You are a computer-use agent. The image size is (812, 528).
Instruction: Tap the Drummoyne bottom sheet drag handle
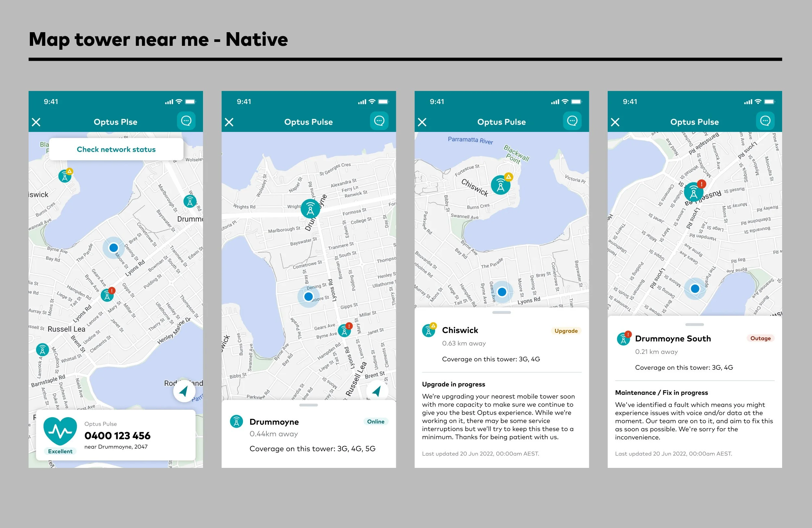[x=309, y=405]
